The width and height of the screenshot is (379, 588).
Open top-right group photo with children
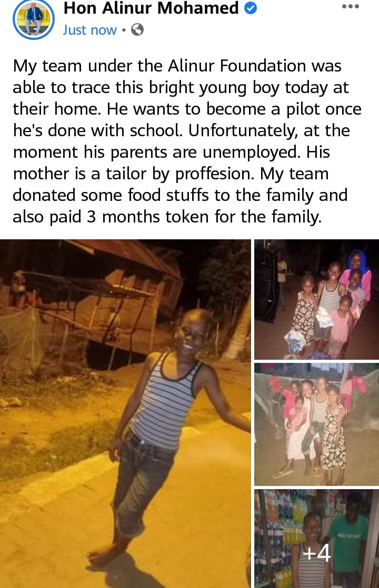click(x=317, y=299)
